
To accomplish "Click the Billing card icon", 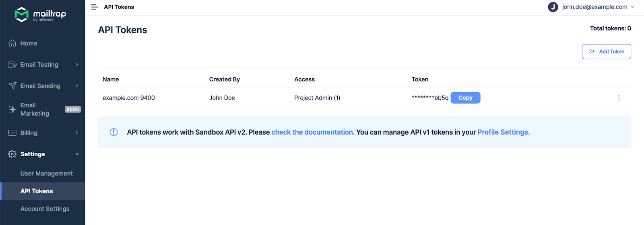I will pyautogui.click(x=12, y=133).
